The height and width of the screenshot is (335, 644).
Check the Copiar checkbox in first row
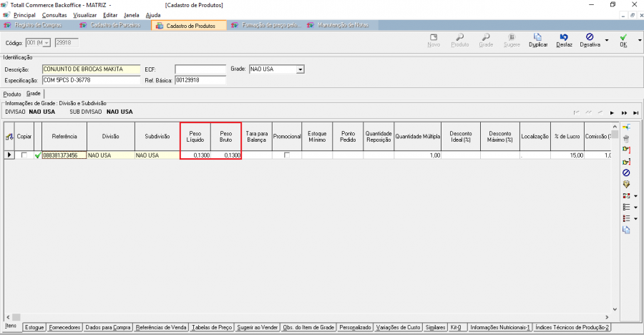point(24,155)
